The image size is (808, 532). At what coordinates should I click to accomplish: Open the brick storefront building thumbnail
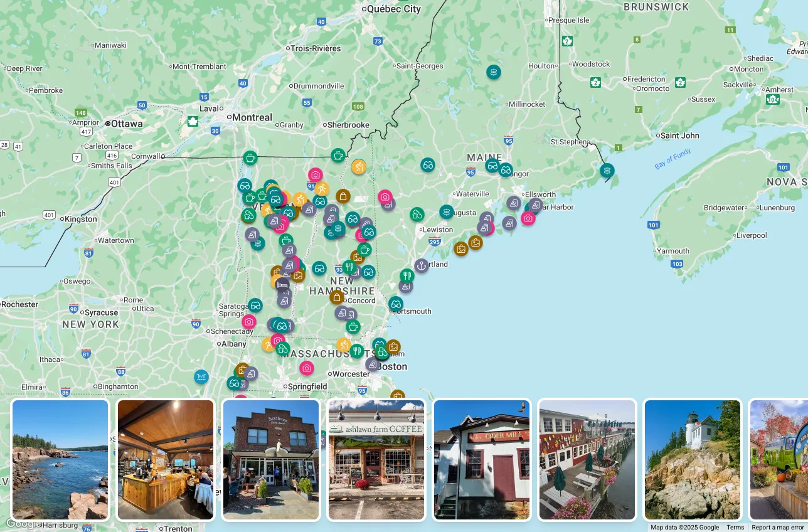(x=271, y=460)
